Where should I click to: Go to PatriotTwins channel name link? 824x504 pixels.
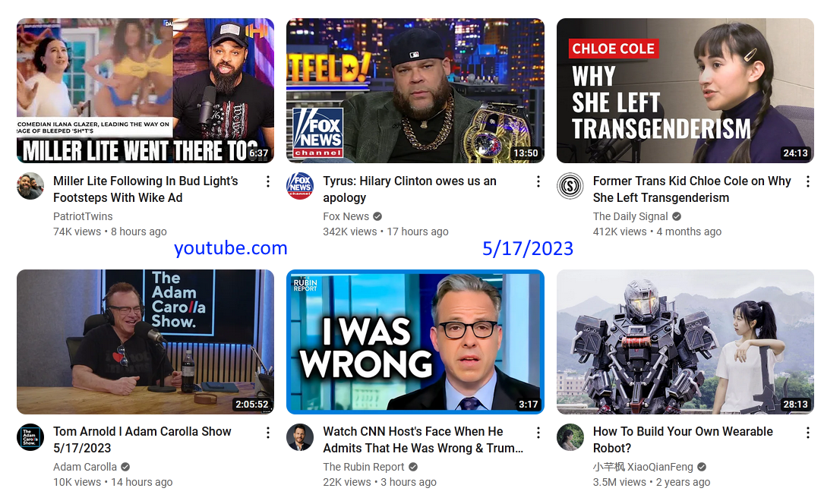click(x=83, y=216)
